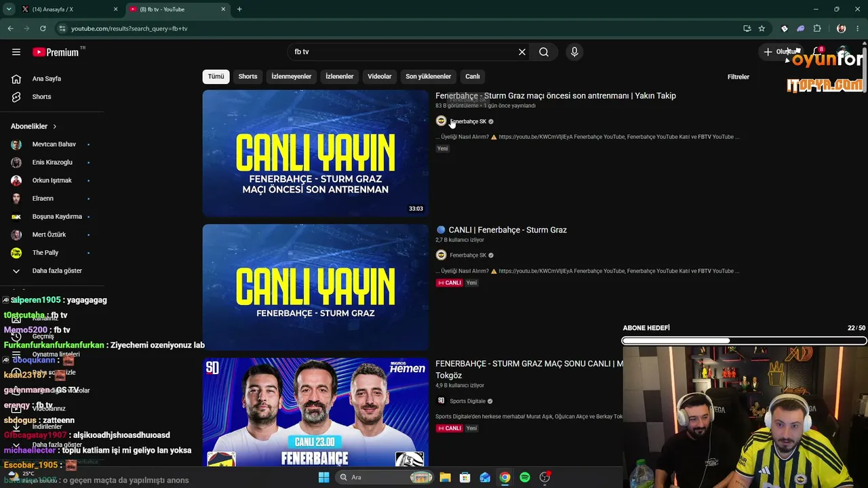Open Shorts in the sidebar
This screenshot has height=488, width=868.
41,97
